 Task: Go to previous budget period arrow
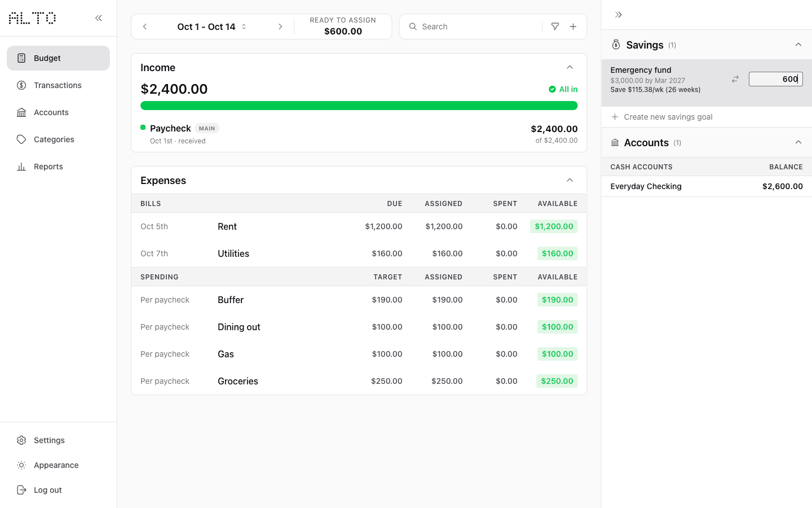click(145, 27)
